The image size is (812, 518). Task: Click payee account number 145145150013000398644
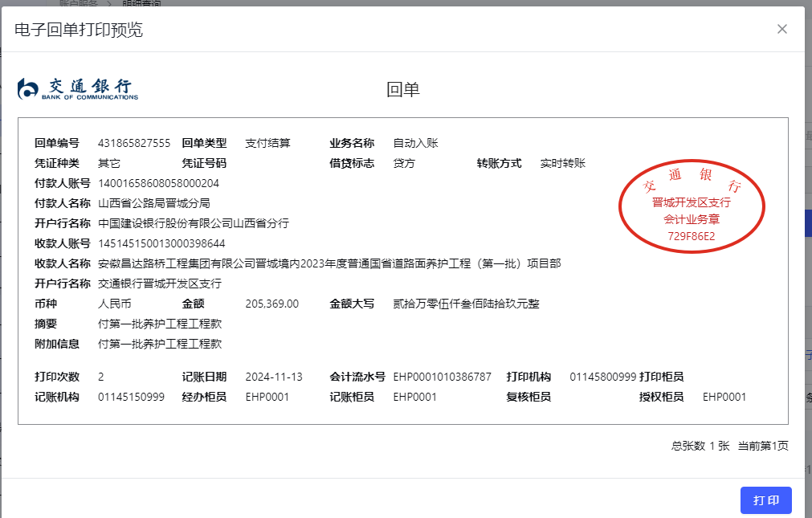tap(161, 243)
